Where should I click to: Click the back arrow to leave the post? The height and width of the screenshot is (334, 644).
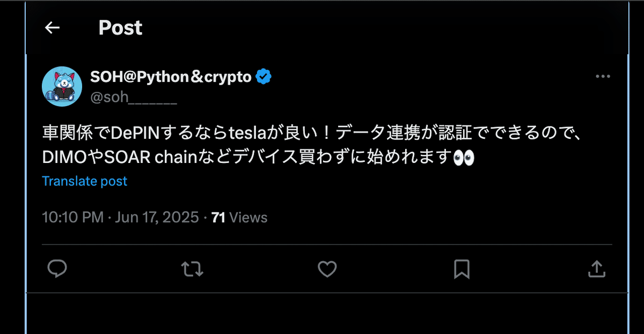coord(52,28)
